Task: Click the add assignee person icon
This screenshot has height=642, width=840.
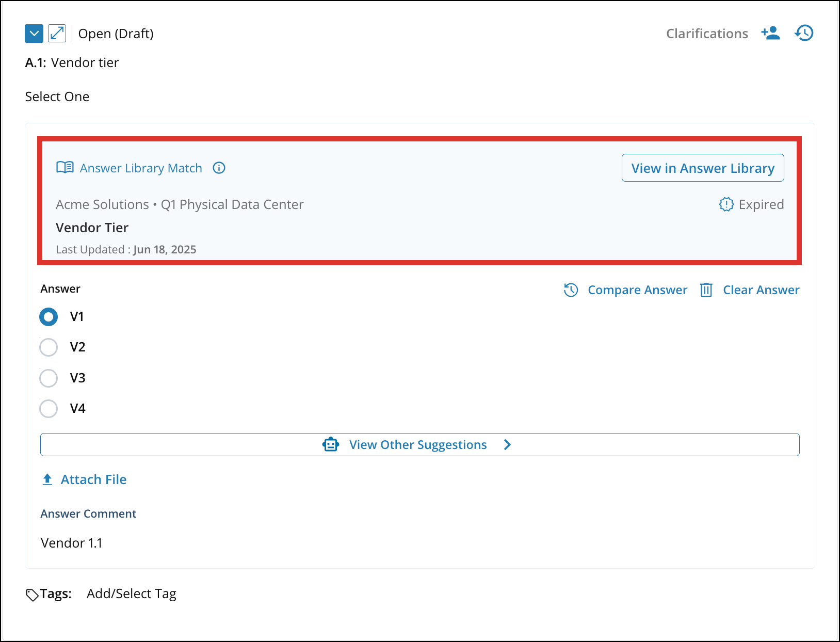Action: (x=770, y=33)
